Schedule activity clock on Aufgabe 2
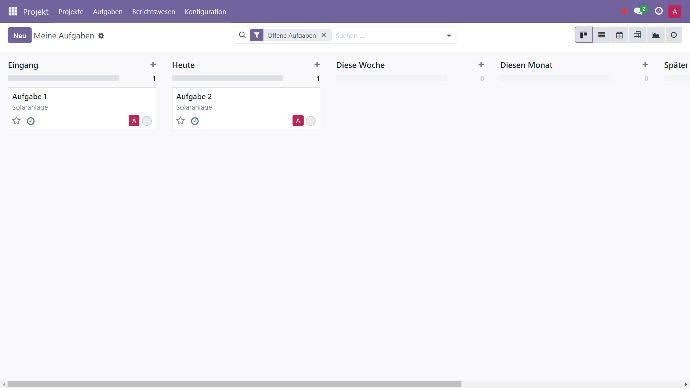 click(195, 121)
